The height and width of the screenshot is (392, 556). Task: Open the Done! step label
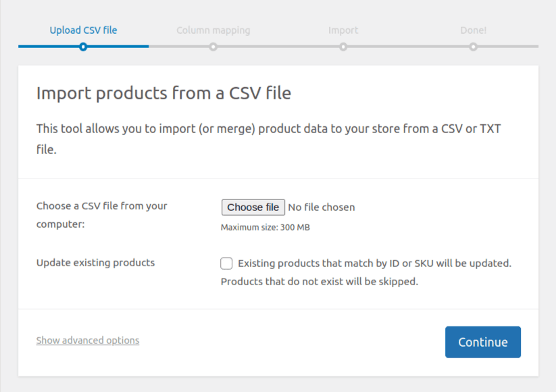click(473, 30)
